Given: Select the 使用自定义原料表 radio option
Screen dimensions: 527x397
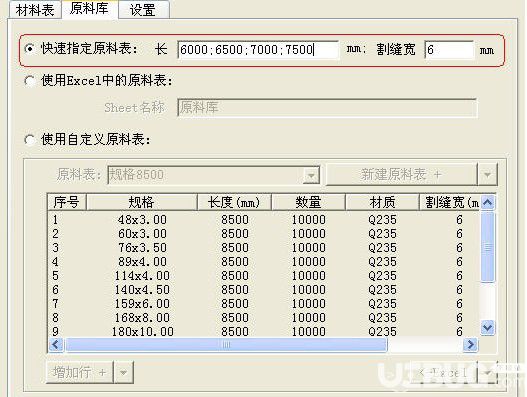Looking at the screenshot, I should (30, 139).
